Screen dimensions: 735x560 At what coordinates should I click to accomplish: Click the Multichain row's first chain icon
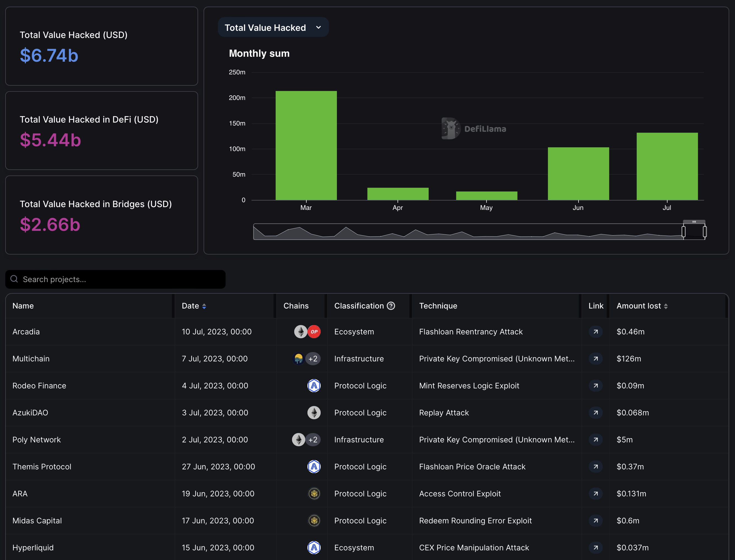[298, 359]
